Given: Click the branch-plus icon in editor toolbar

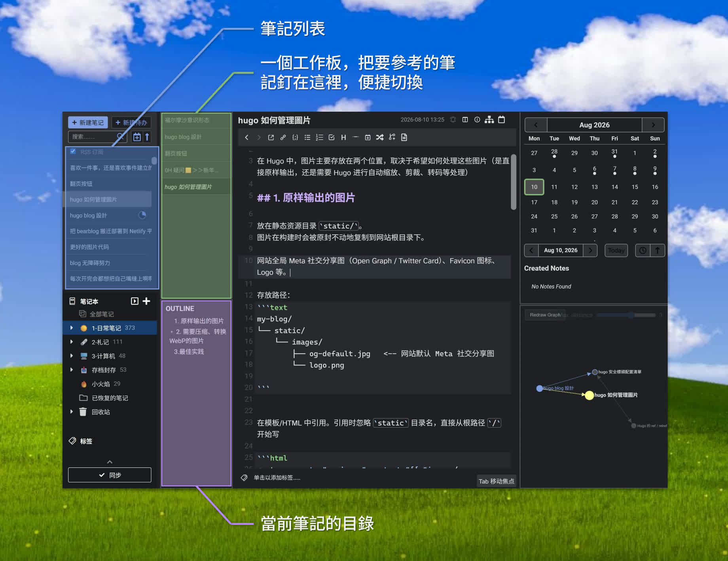Looking at the screenshot, I should 392,137.
